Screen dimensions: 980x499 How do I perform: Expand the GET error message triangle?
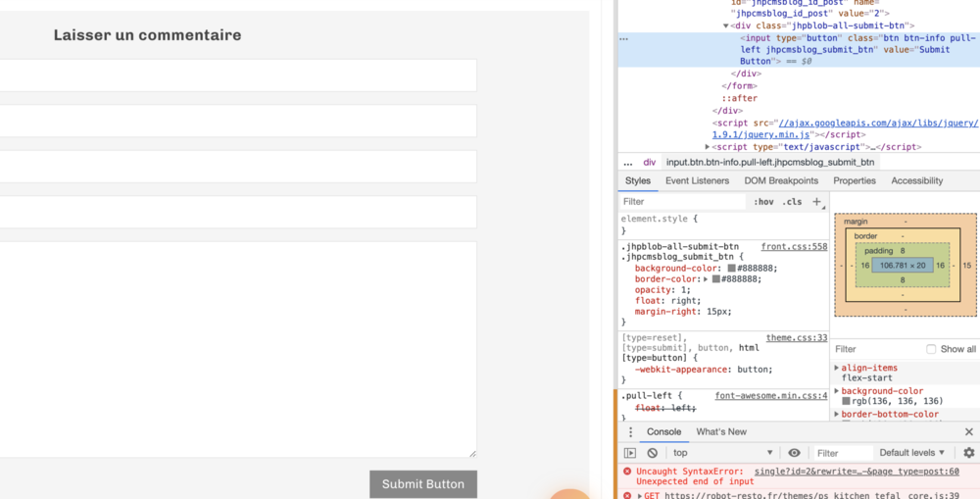(639, 495)
